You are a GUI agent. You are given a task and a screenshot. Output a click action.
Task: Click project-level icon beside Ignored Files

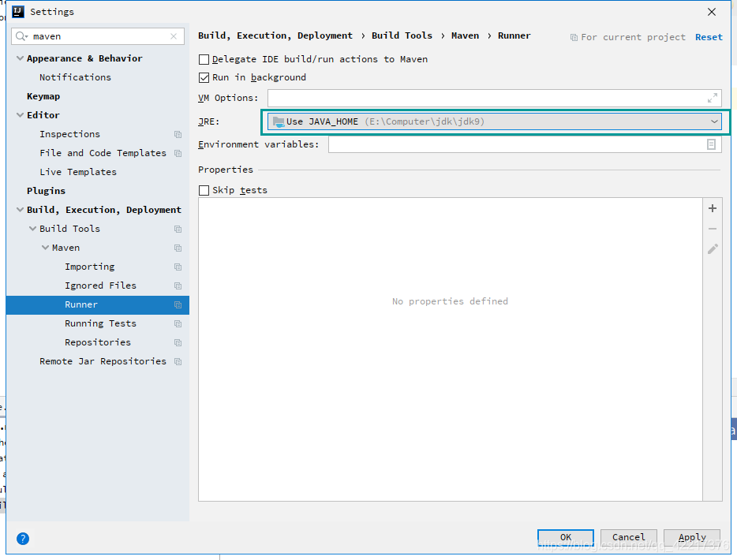[178, 286]
